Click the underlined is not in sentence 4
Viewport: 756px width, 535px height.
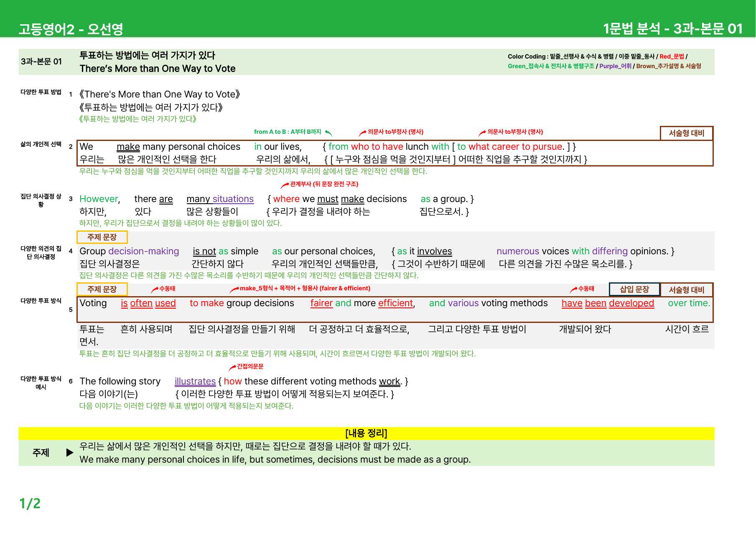tap(204, 251)
